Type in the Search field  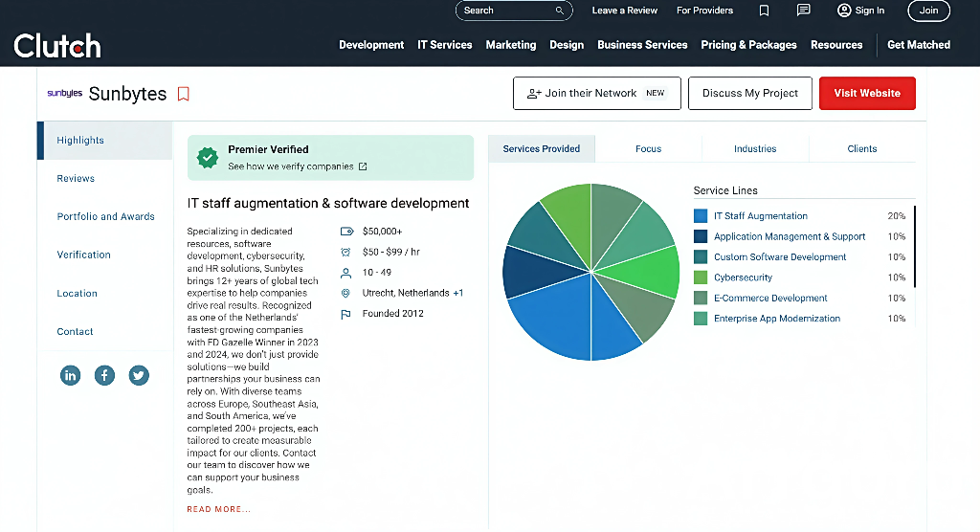coord(505,11)
